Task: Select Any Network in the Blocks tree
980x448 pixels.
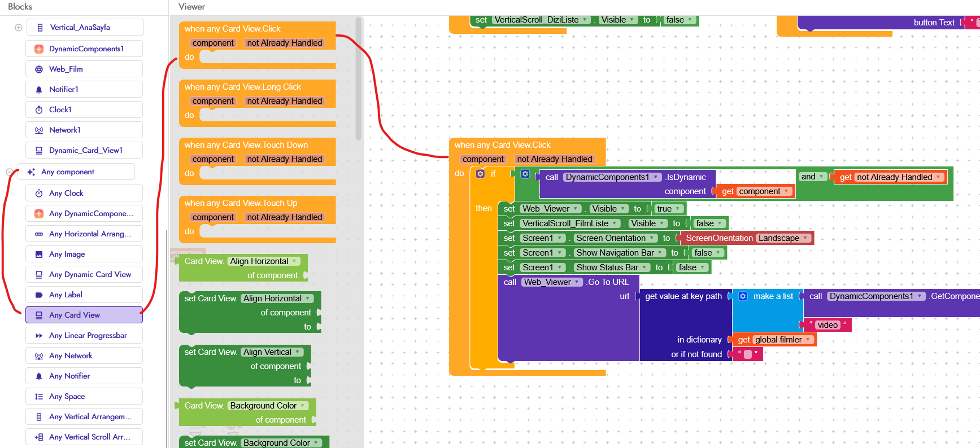Action: coord(84,355)
